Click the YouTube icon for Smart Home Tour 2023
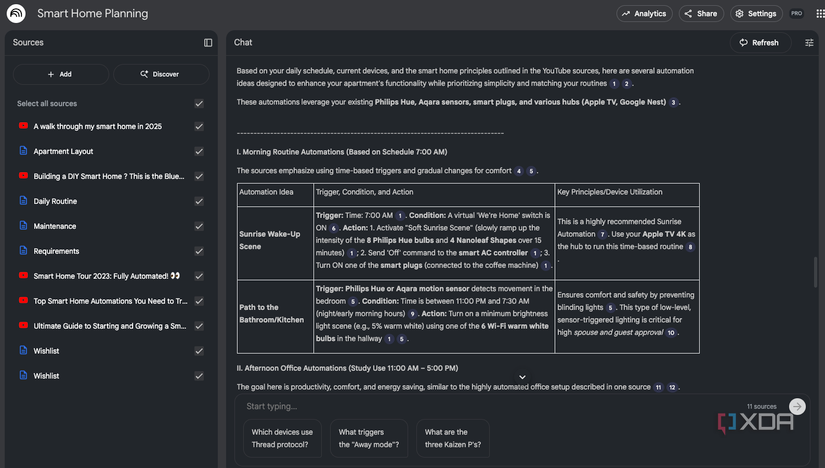 pyautogui.click(x=23, y=275)
